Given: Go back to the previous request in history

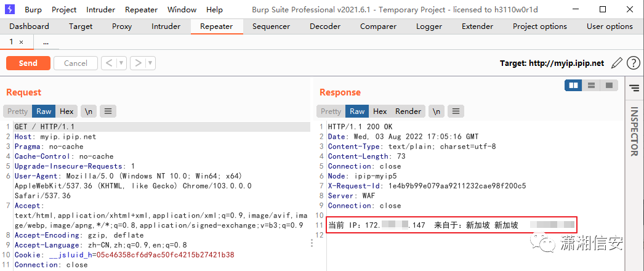Looking at the screenshot, I should pos(108,63).
